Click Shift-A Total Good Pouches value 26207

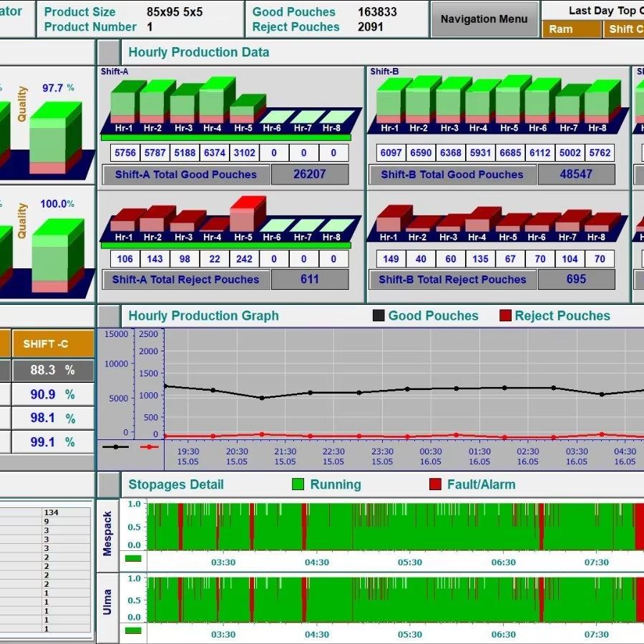coord(310,175)
